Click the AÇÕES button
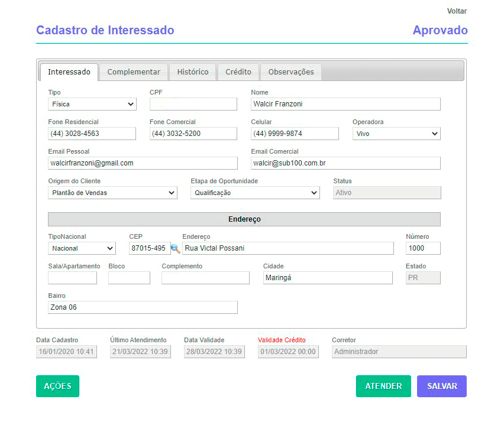The height and width of the screenshot is (438, 504). click(57, 385)
